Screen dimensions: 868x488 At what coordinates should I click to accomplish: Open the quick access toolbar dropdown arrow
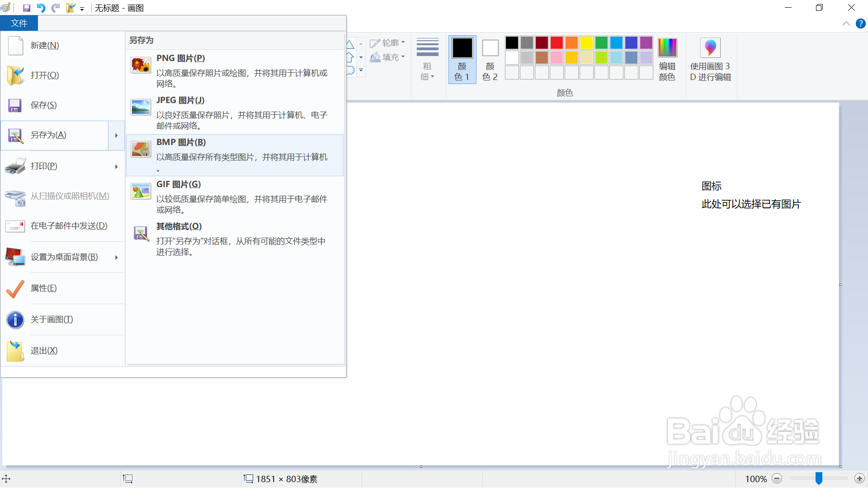click(x=82, y=8)
